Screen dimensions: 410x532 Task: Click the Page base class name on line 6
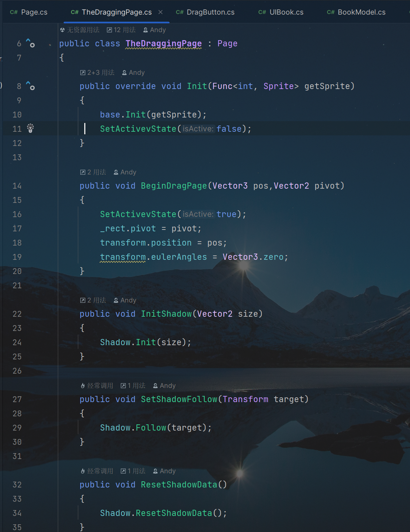pyautogui.click(x=228, y=43)
